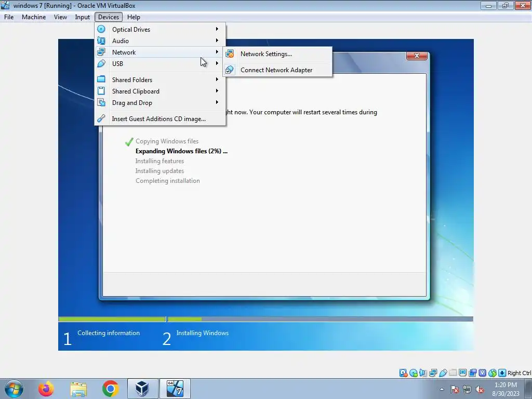The width and height of the screenshot is (532, 399).
Task: Open the taskbar clock showing 1:20 PM
Action: click(x=506, y=389)
